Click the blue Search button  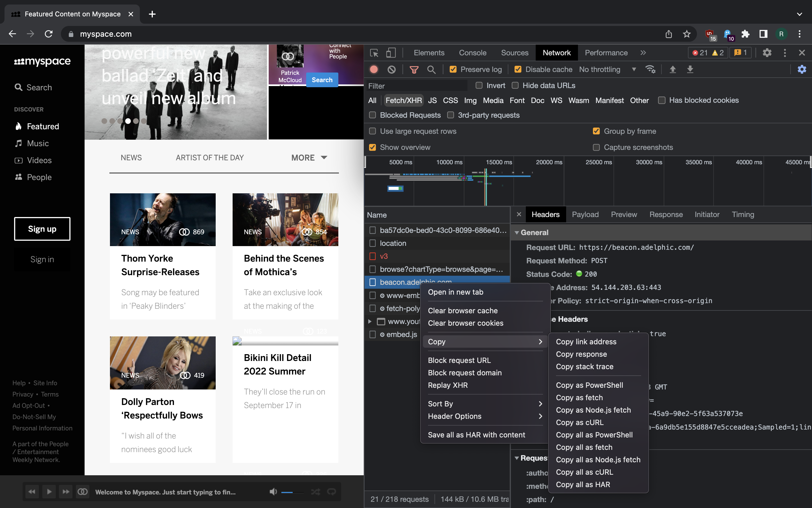[x=322, y=80]
